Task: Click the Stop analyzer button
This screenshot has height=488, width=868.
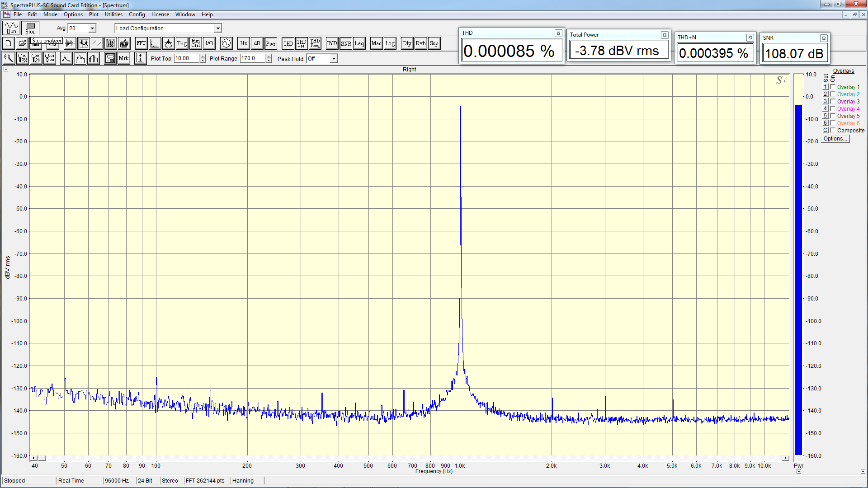Action: pos(30,28)
